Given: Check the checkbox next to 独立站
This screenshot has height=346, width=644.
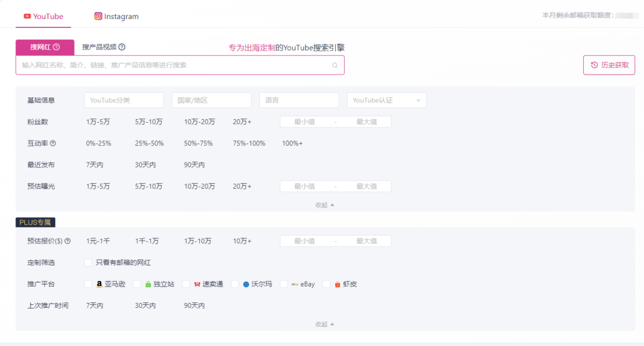Looking at the screenshot, I should pyautogui.click(x=137, y=284).
